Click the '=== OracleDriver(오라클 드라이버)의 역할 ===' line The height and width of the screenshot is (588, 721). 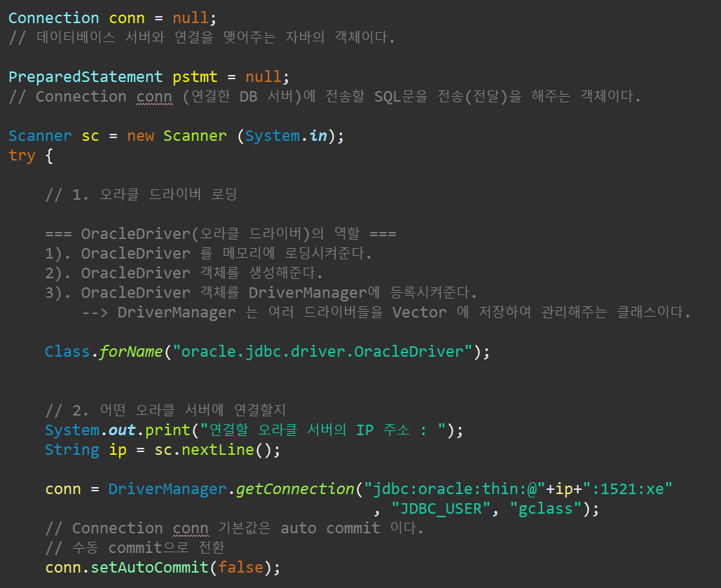pos(221,233)
